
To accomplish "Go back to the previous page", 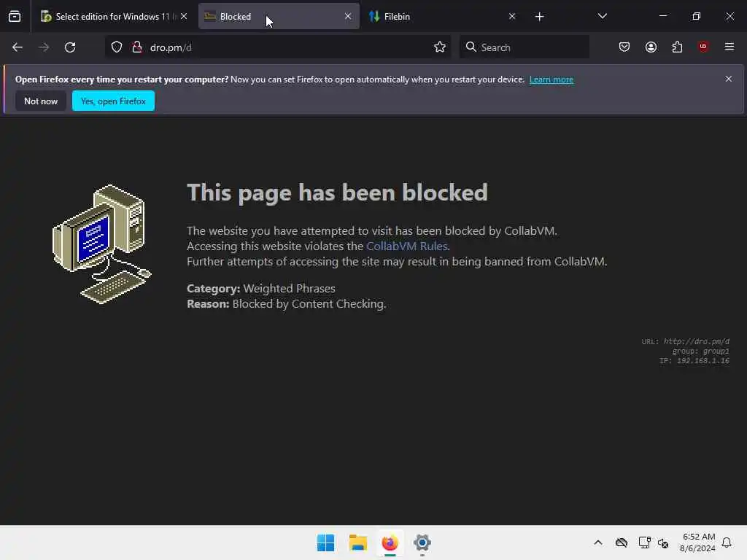I will [18, 47].
